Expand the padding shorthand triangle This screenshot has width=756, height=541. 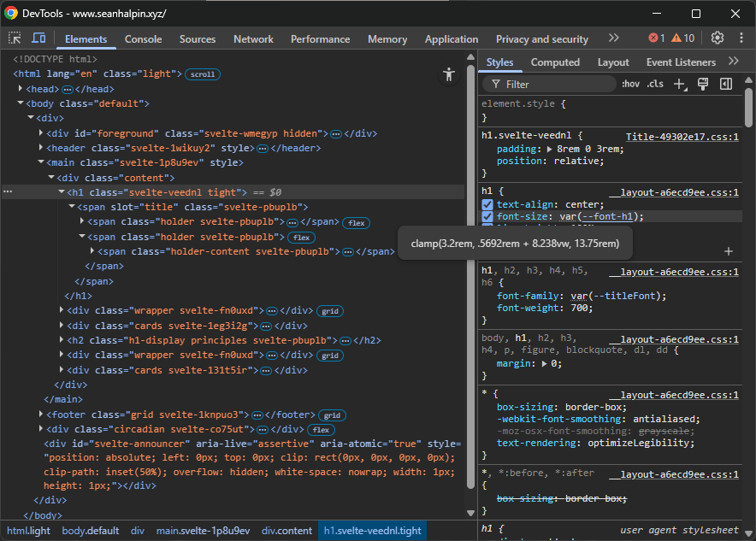pos(549,149)
